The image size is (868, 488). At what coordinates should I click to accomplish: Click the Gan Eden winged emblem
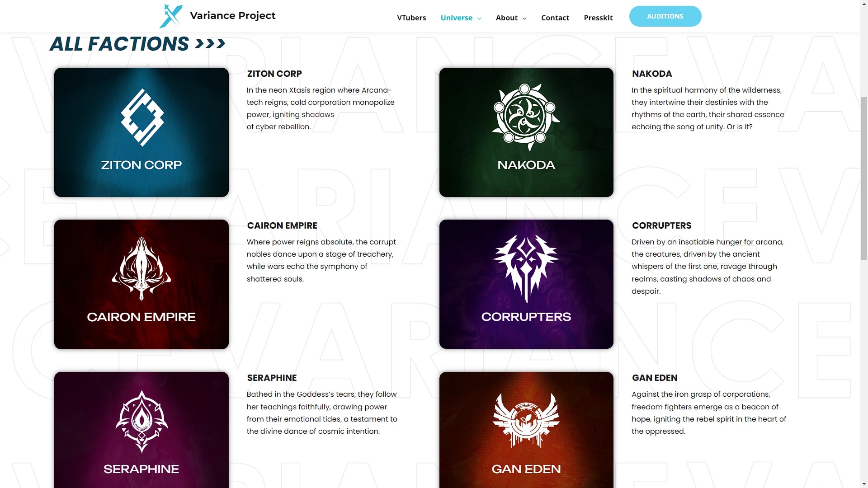[526, 421]
